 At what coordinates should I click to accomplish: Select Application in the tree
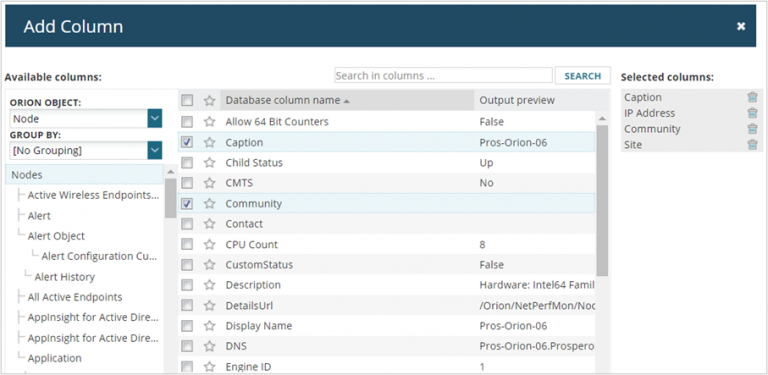click(x=54, y=358)
